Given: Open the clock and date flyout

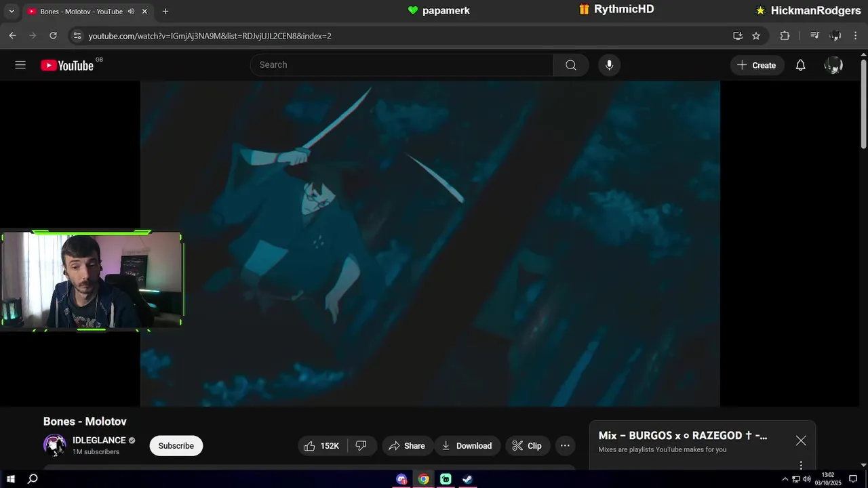Looking at the screenshot, I should coord(828,479).
